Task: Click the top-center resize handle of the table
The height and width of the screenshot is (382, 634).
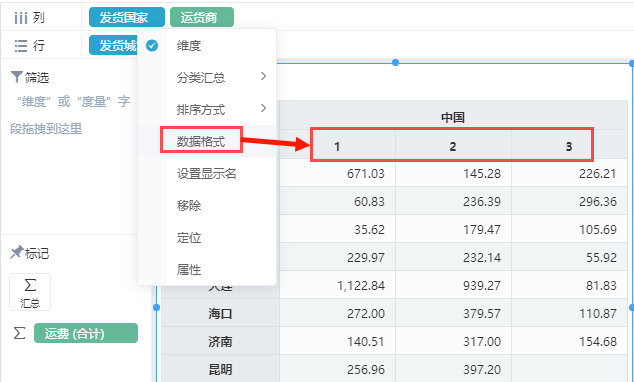Action: click(395, 62)
